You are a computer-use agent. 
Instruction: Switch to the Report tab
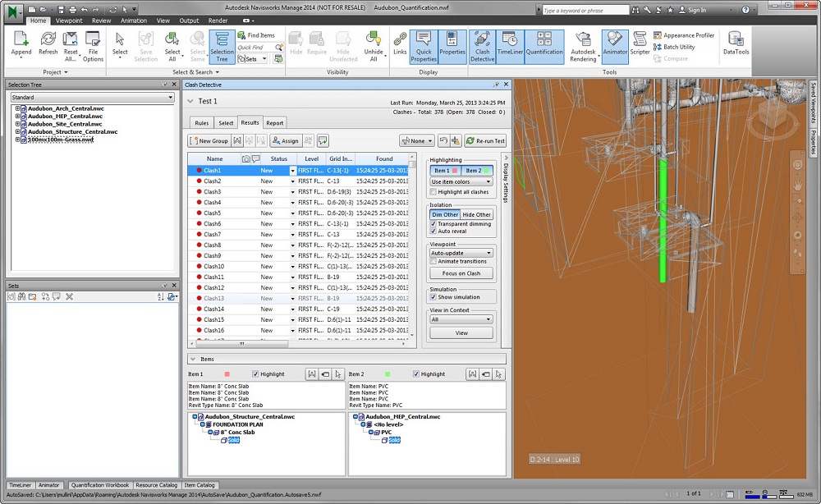274,123
